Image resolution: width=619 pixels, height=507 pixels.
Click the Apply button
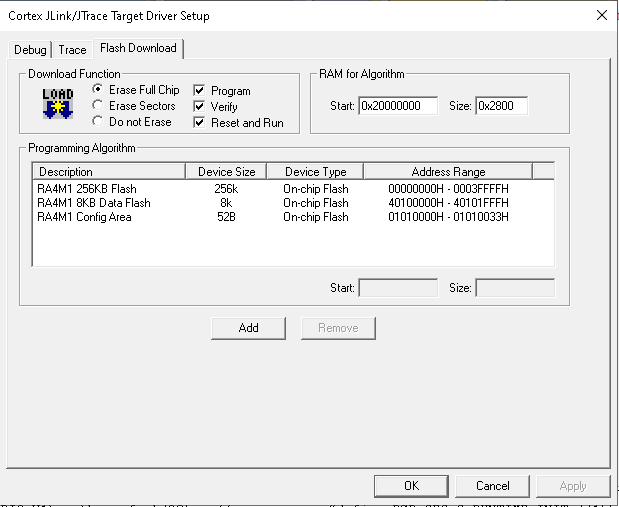tap(573, 486)
